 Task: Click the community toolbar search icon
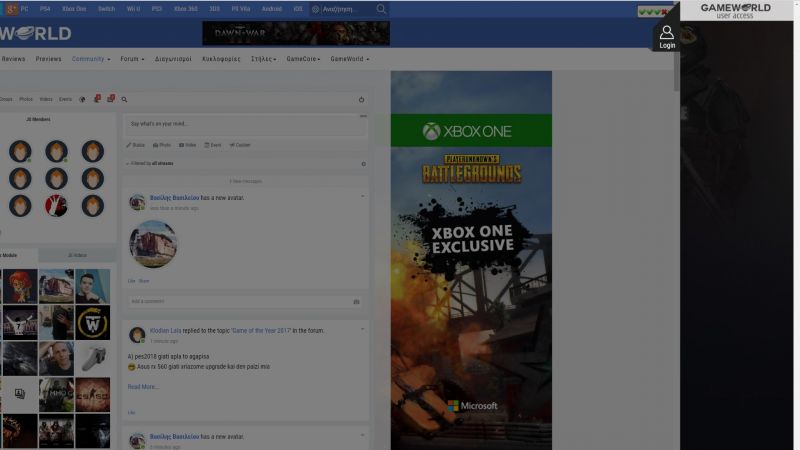(x=124, y=99)
